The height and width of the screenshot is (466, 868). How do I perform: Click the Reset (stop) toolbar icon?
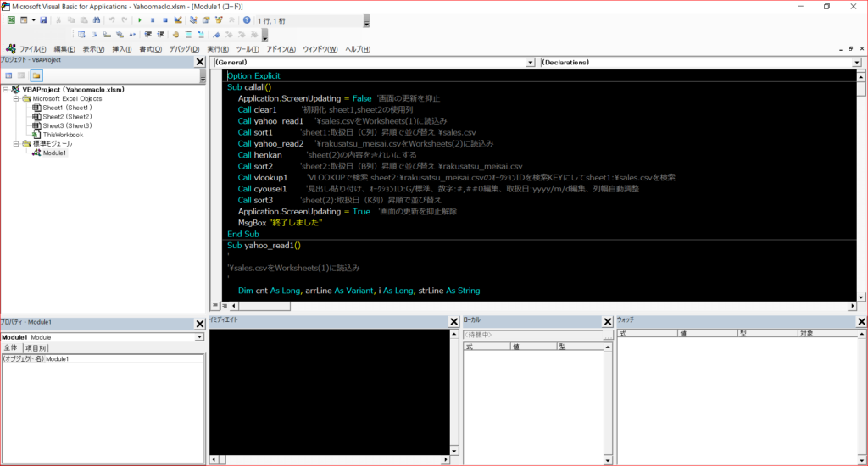[164, 19]
